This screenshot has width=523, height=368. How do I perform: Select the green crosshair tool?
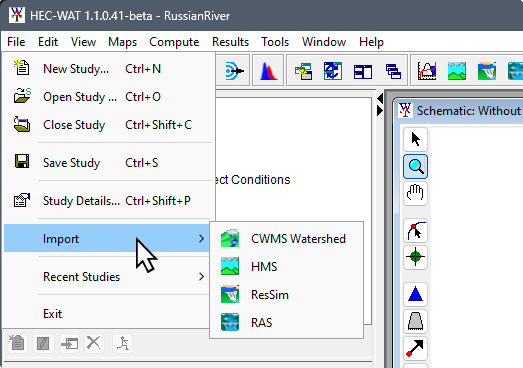point(415,257)
